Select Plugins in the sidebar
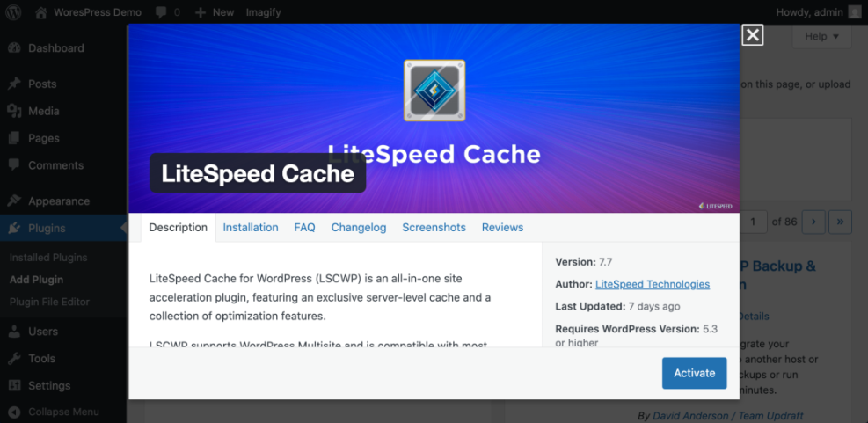The width and height of the screenshot is (868, 423). click(x=47, y=228)
